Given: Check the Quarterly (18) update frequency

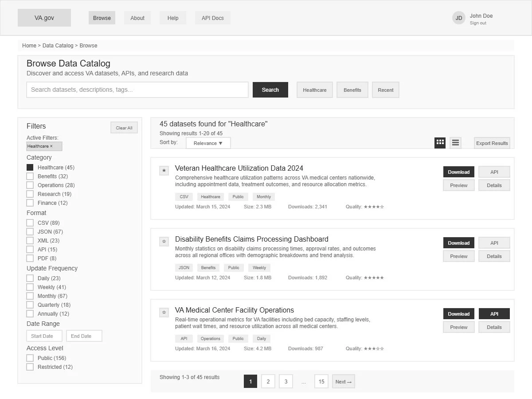Looking at the screenshot, I should pos(30,305).
